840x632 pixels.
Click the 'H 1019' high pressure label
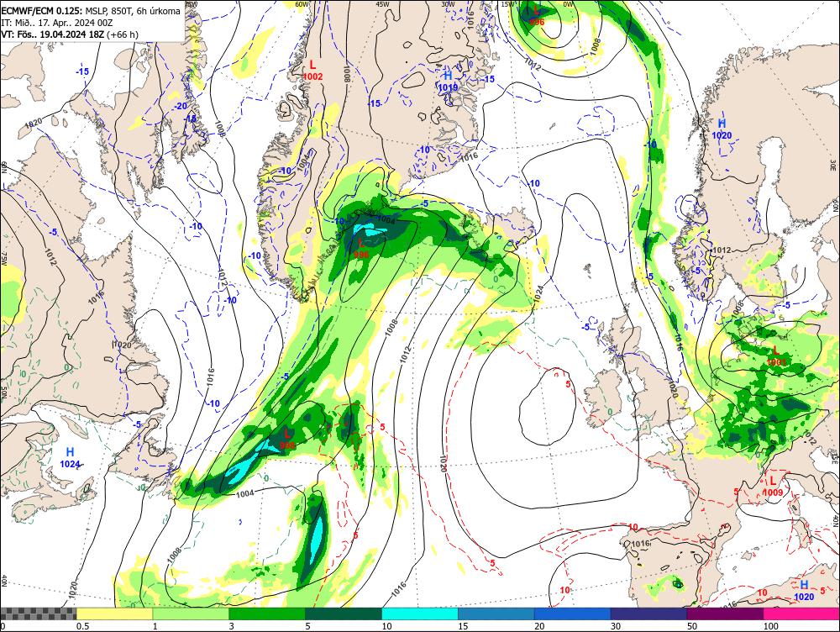click(x=448, y=81)
